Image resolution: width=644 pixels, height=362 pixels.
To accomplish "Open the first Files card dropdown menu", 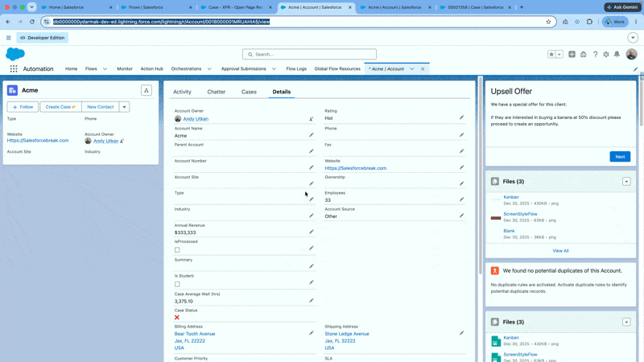I will [626, 182].
